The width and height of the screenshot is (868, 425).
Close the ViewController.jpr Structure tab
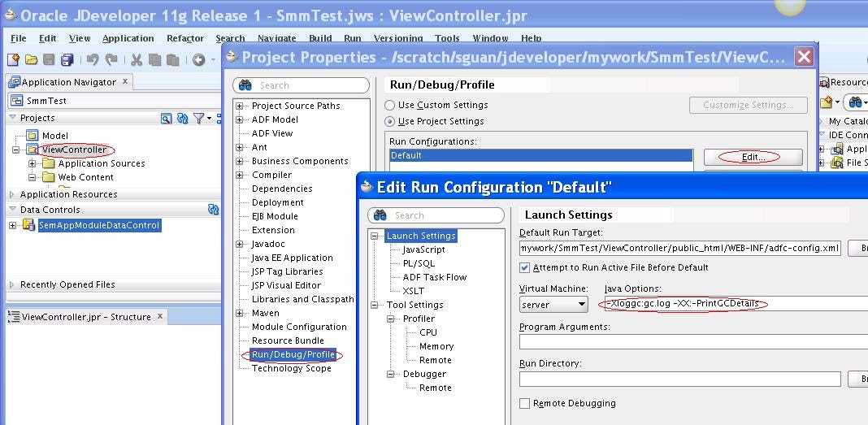click(159, 316)
